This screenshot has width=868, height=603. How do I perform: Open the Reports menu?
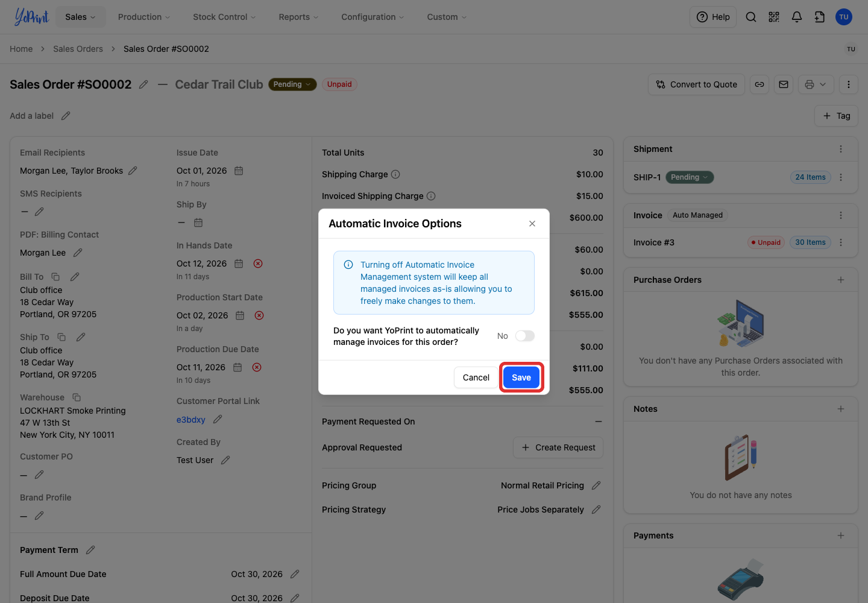coord(298,17)
